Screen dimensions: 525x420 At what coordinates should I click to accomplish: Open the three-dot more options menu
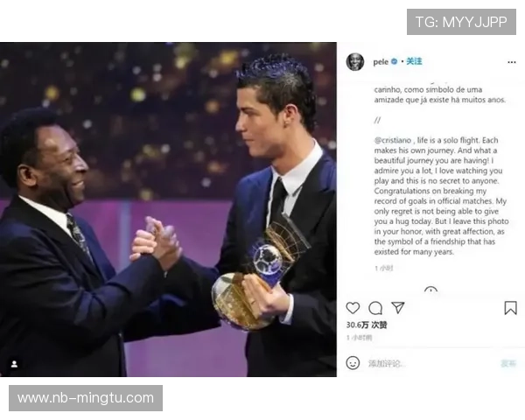[511, 62]
